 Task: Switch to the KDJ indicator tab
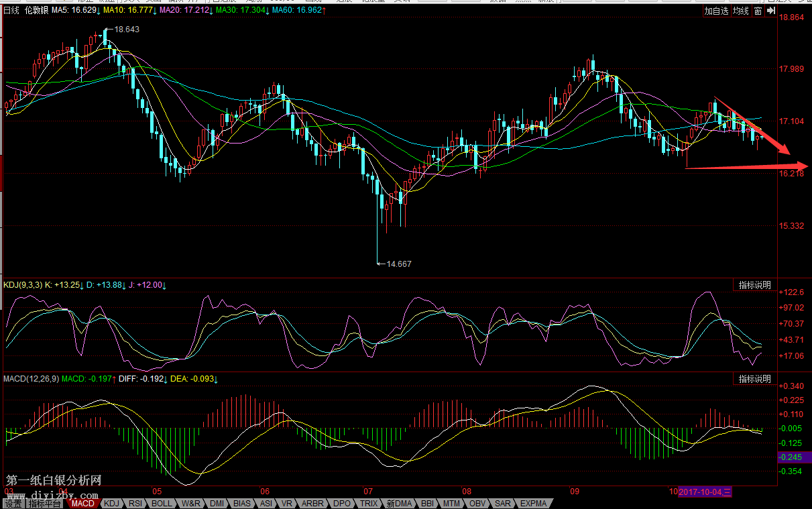pos(111,504)
